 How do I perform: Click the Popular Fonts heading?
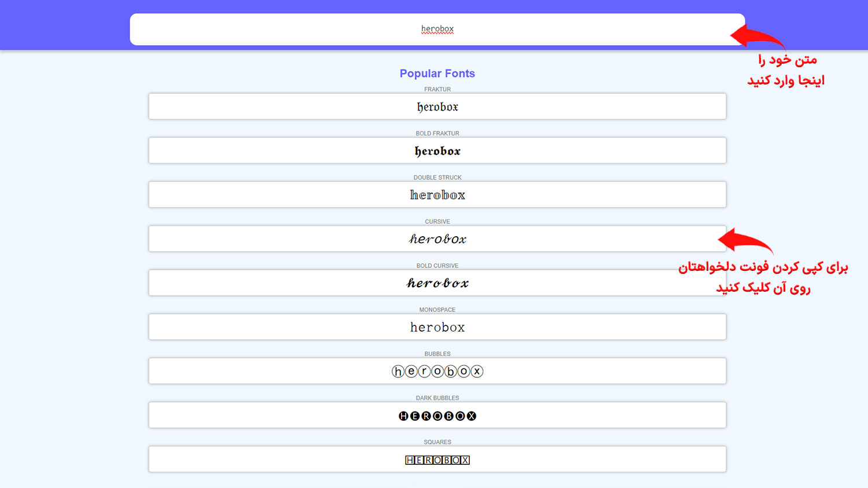pyautogui.click(x=437, y=74)
